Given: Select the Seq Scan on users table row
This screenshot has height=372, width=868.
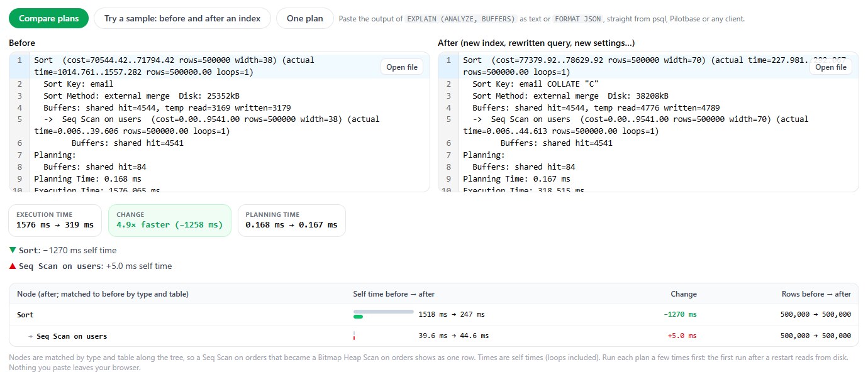Looking at the screenshot, I should coord(433,336).
